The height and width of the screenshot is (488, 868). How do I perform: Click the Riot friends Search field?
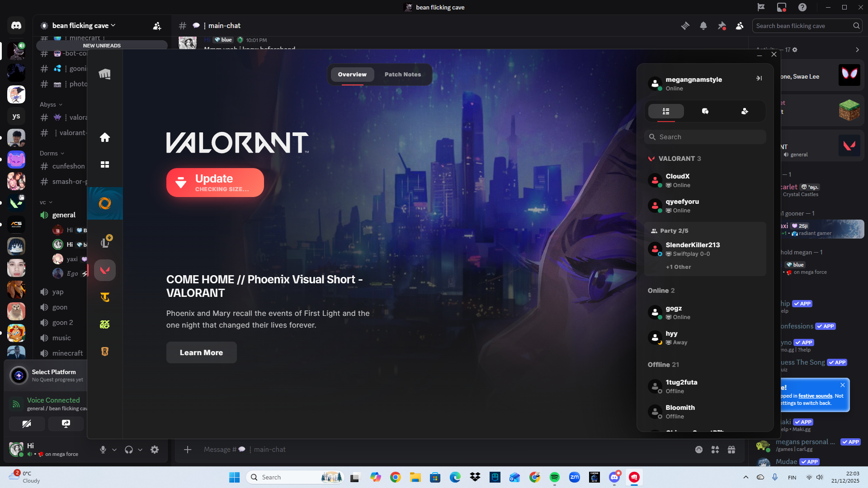(x=705, y=137)
